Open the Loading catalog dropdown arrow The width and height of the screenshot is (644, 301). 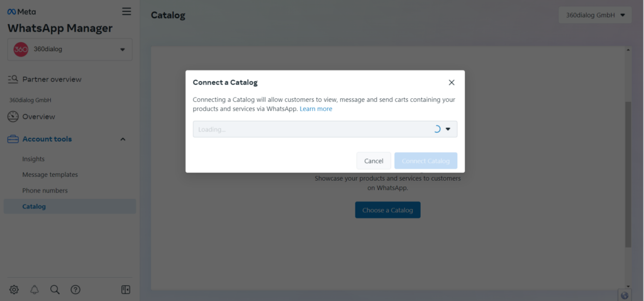448,129
